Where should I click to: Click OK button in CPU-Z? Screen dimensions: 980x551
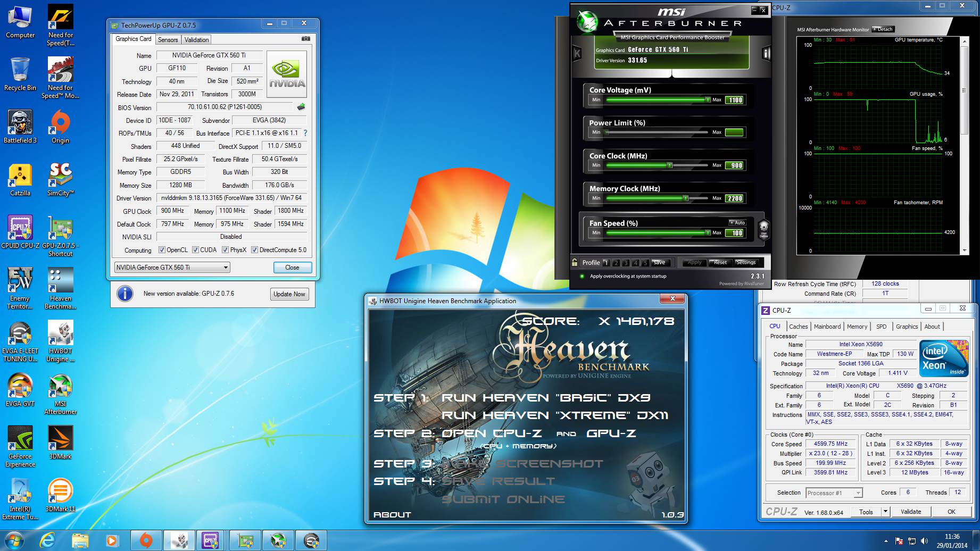(x=951, y=512)
